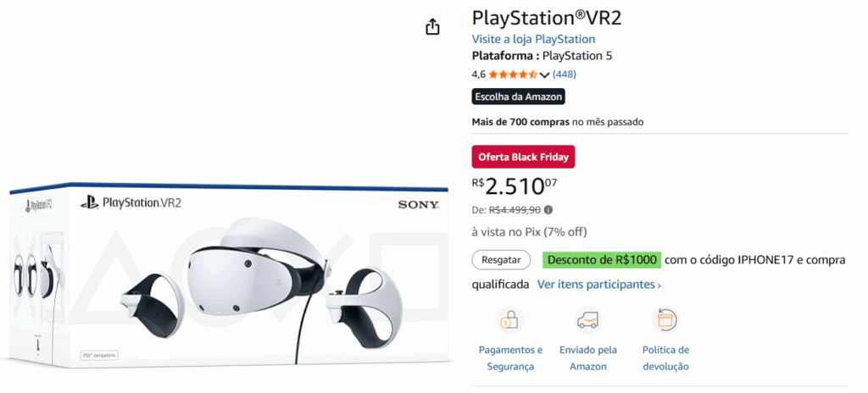
Task: Click the green Desconto de R$1000 label
Action: [x=603, y=260]
